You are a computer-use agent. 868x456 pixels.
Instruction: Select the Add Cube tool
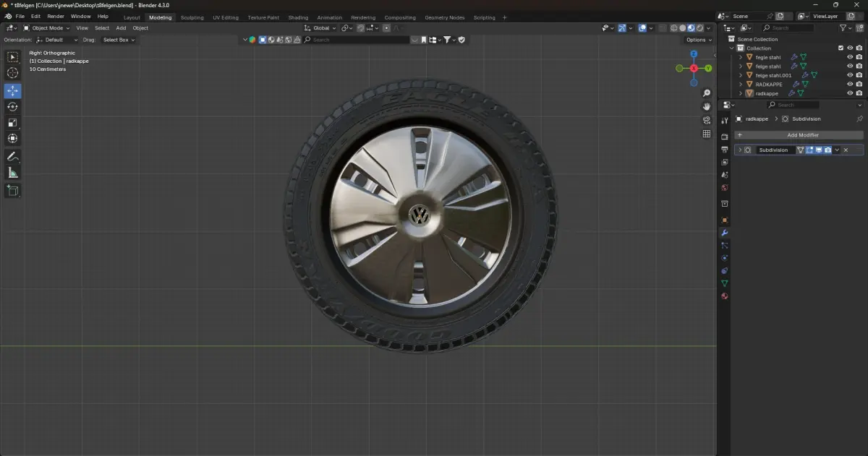pyautogui.click(x=12, y=191)
